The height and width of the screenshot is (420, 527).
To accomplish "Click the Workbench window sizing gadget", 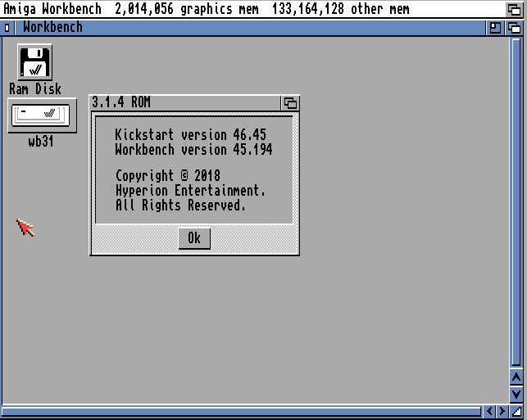I will (516, 411).
